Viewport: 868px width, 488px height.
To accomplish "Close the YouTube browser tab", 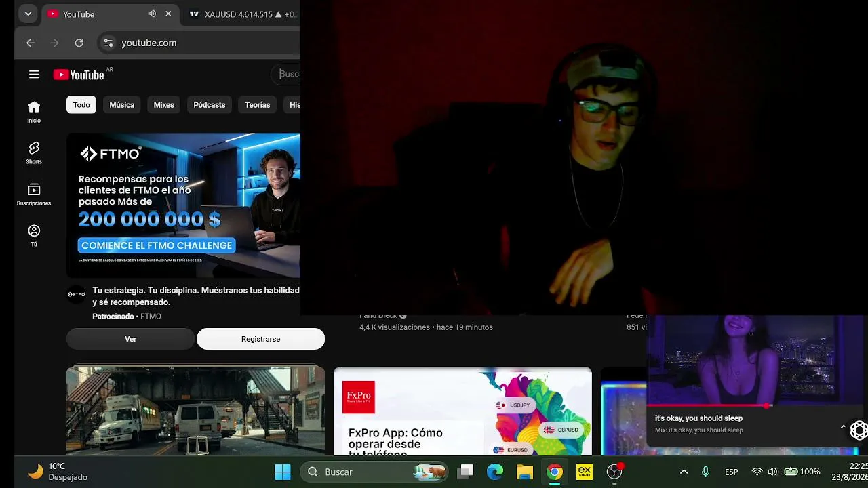I will tap(168, 14).
